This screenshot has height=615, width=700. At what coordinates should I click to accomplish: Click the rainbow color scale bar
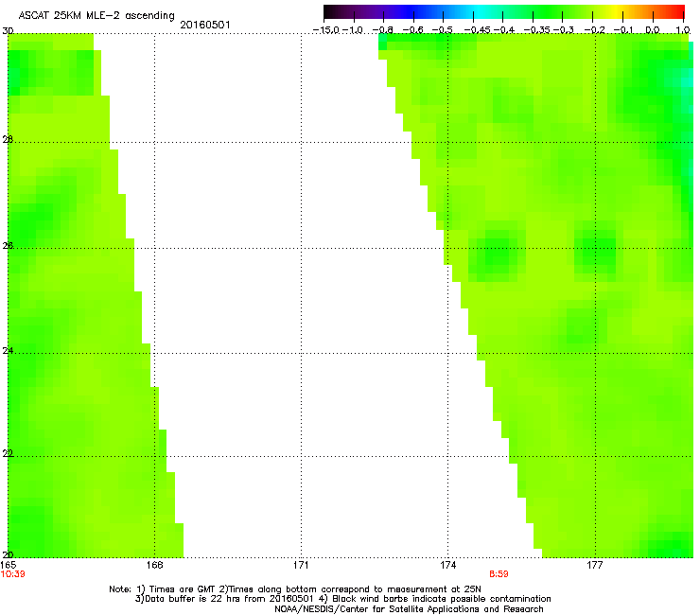click(x=504, y=12)
